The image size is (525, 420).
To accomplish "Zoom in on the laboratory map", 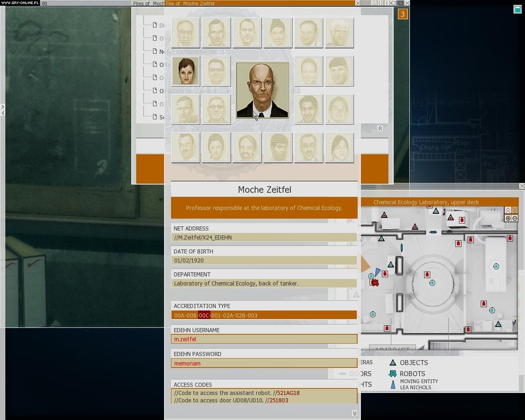I will click(x=508, y=218).
